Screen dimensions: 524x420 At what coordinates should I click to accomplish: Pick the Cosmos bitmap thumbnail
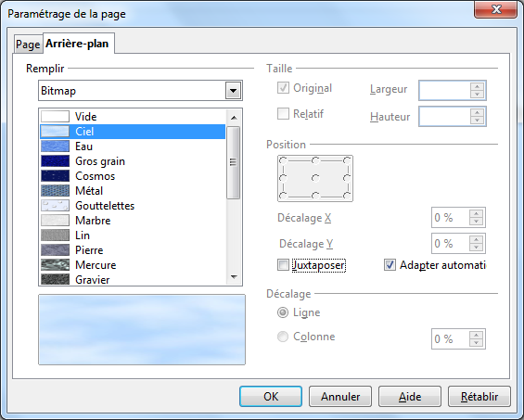coord(55,176)
